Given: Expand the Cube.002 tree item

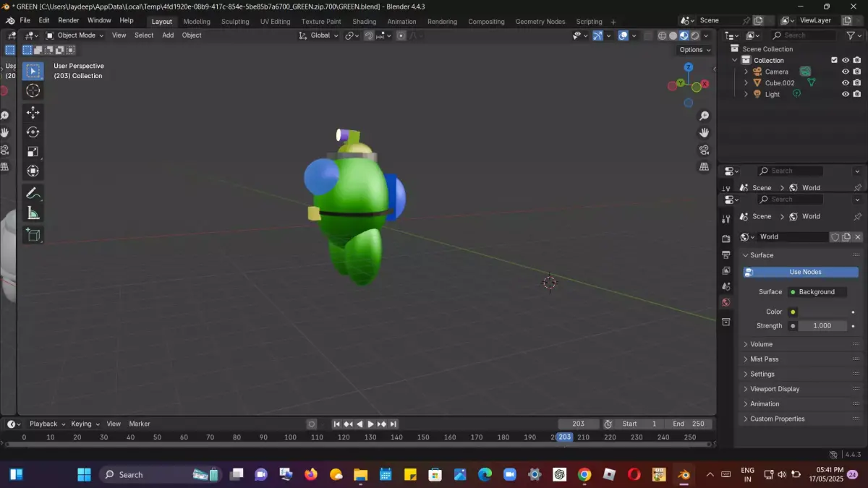Looking at the screenshot, I should 746,83.
